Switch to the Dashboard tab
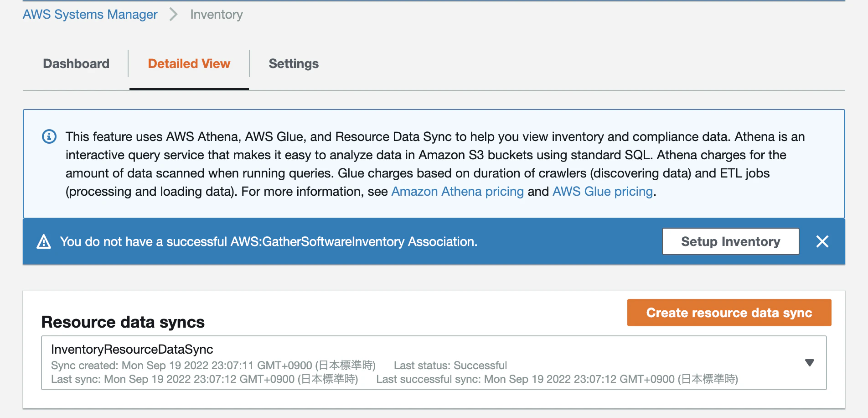The image size is (868, 418). [76, 63]
